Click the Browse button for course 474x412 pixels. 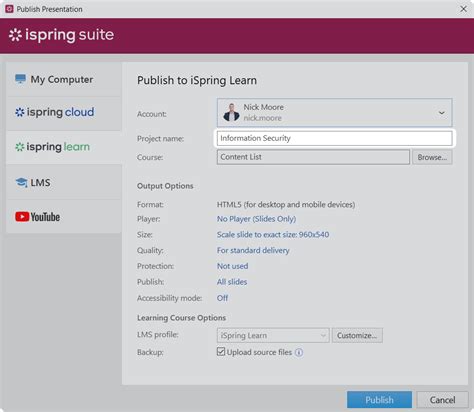[x=432, y=157]
